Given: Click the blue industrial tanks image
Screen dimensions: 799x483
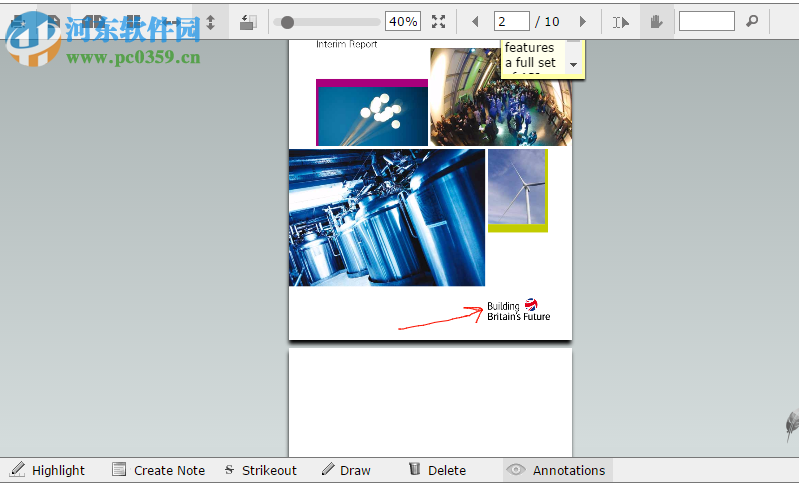Looking at the screenshot, I should click(387, 218).
